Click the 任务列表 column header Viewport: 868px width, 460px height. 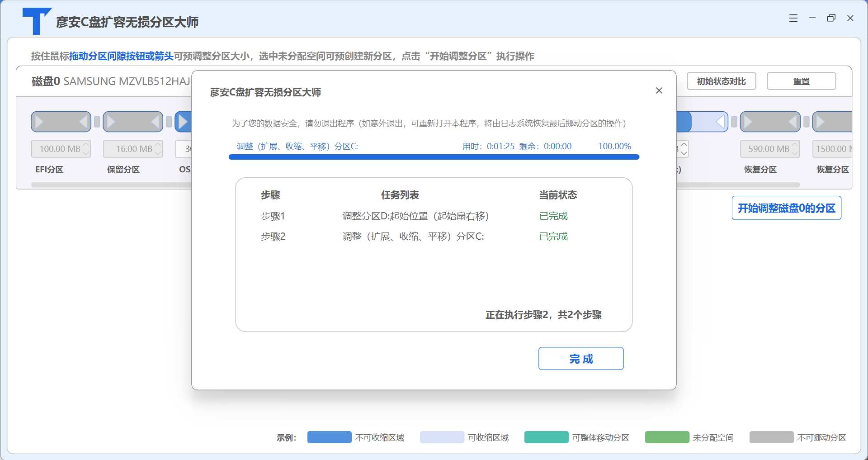point(400,195)
